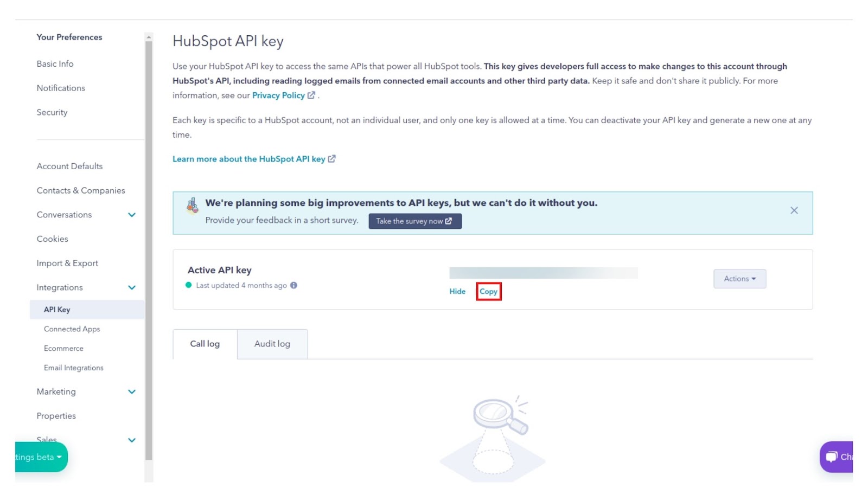This screenshot has width=868, height=488.
Task: Click Take the survey now button
Action: pos(415,221)
